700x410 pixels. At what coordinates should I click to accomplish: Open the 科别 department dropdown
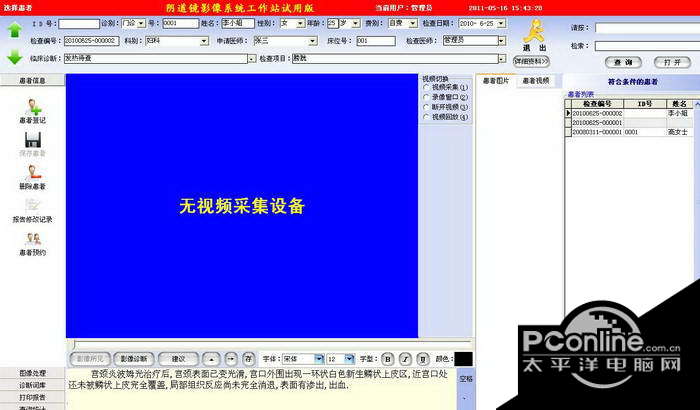point(204,41)
